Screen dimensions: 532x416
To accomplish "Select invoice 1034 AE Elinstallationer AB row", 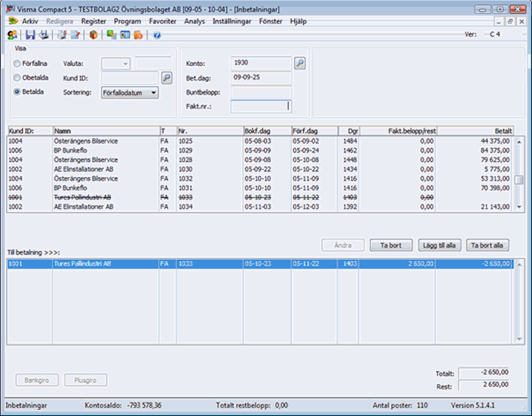I will 260,207.
